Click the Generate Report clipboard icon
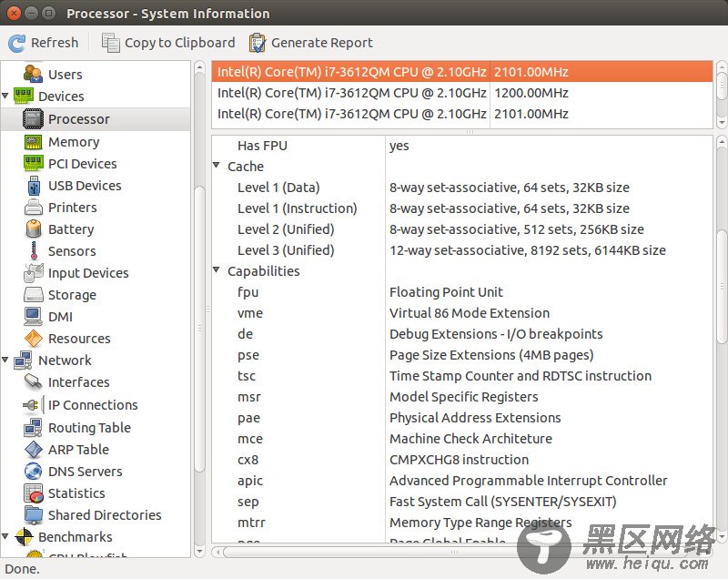 click(x=258, y=43)
